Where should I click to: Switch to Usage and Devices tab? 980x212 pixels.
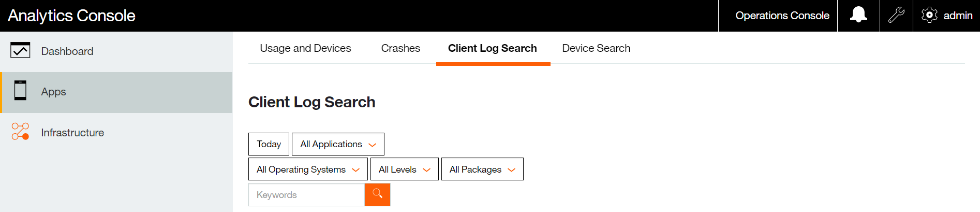point(305,48)
